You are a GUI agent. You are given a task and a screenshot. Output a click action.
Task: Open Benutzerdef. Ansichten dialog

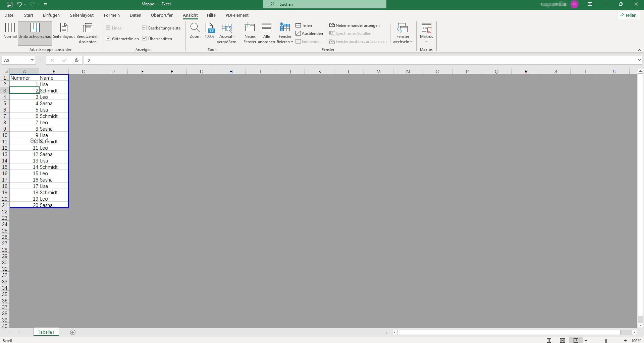[x=88, y=33]
